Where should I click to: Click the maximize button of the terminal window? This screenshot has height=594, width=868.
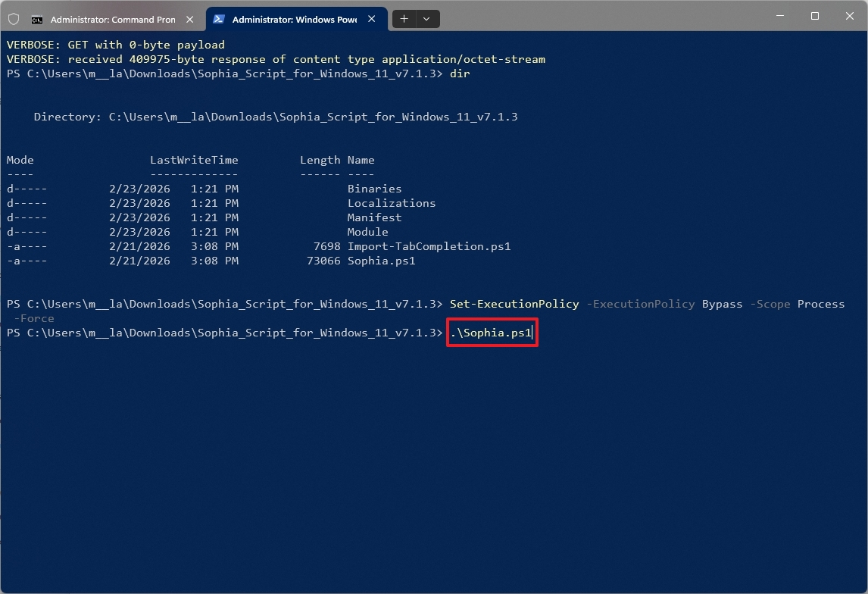pos(814,15)
